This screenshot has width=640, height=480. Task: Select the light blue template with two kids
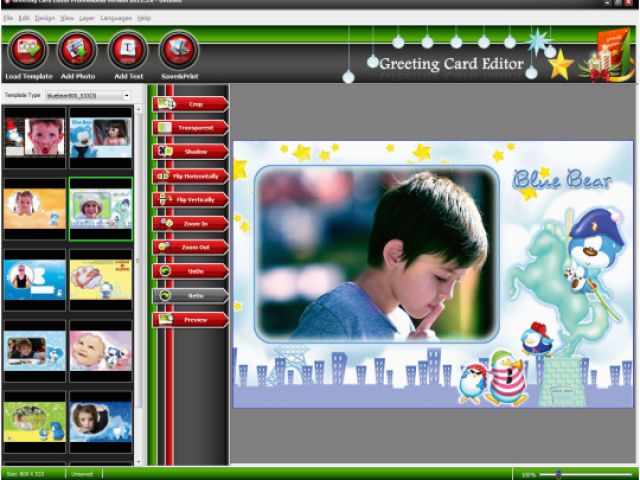point(35,351)
